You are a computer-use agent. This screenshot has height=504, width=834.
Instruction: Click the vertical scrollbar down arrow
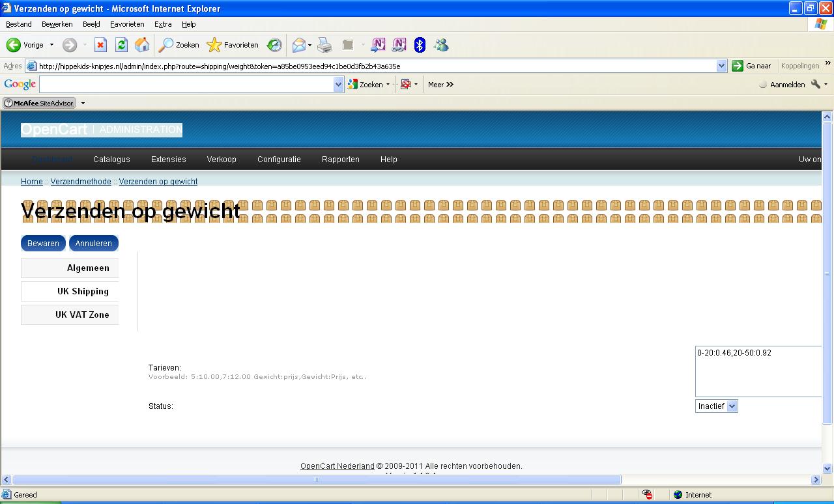(827, 468)
